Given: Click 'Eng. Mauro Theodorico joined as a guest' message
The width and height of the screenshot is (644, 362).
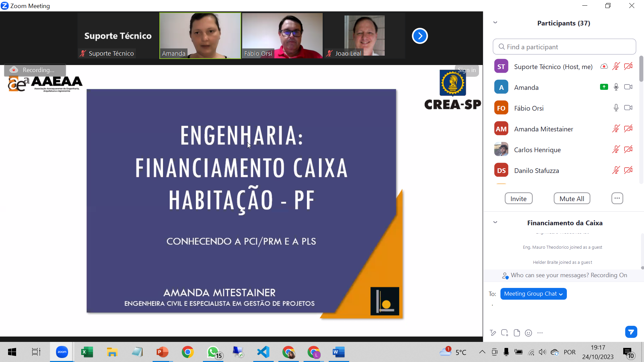Looking at the screenshot, I should pos(562,247).
